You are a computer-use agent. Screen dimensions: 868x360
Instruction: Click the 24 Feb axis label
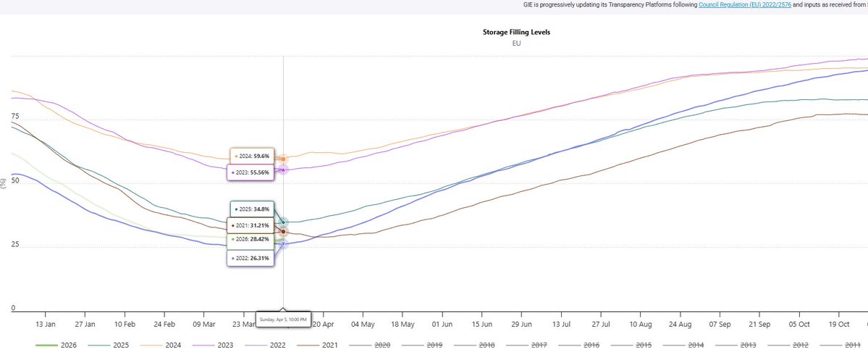[164, 324]
